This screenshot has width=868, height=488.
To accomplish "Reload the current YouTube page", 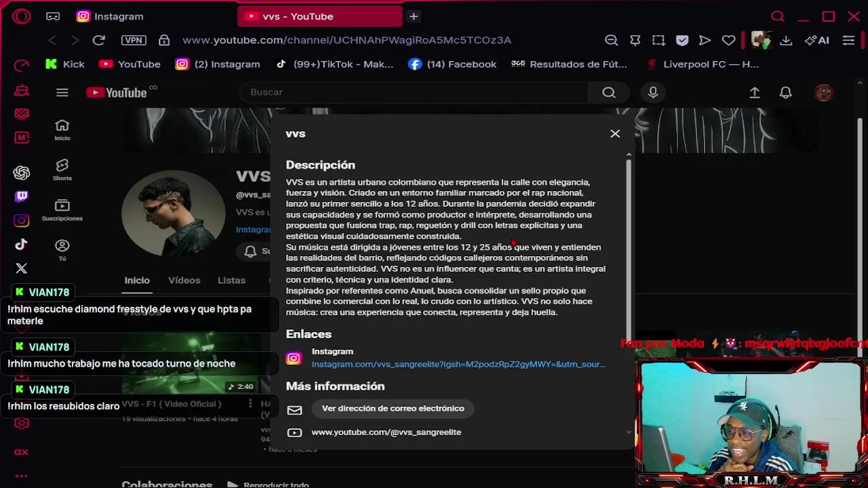I will (x=99, y=40).
